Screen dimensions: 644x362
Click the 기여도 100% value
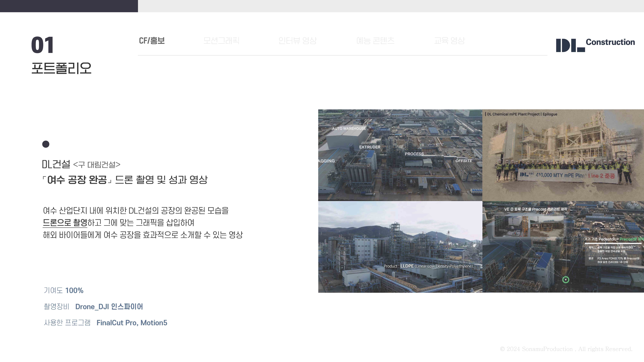coord(74,291)
